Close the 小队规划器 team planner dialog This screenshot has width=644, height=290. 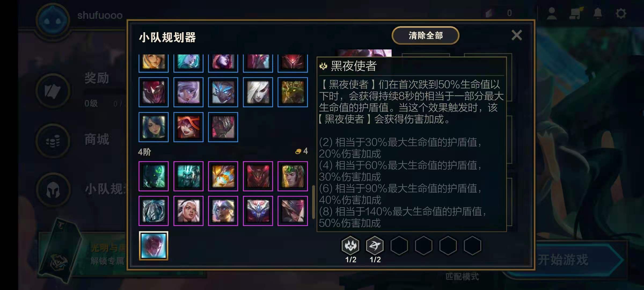[x=517, y=35]
